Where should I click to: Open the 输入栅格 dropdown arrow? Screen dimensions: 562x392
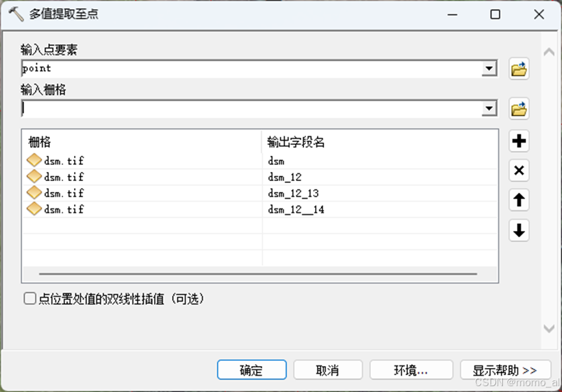[489, 108]
